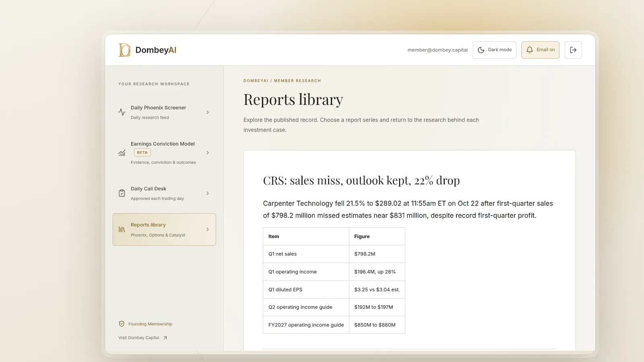Click the Daily Call Desk clipboard icon
Viewport: 644px width, 362px height.
coord(122,193)
